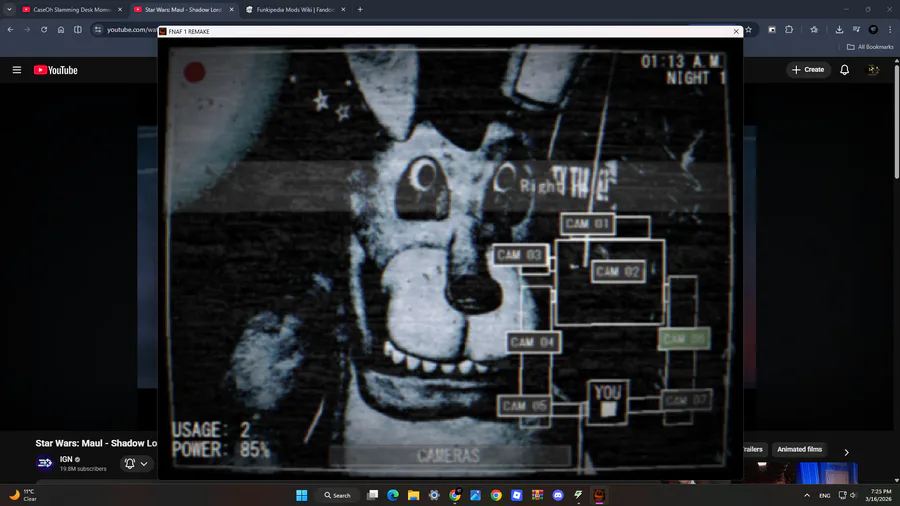Click the YouTube Create button
This screenshot has height=506, width=900.
click(808, 69)
